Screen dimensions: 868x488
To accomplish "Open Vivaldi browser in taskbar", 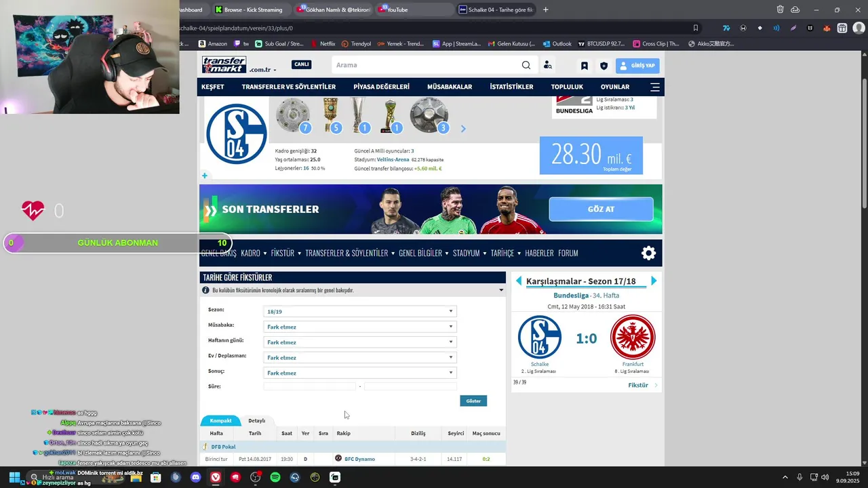I will click(216, 477).
